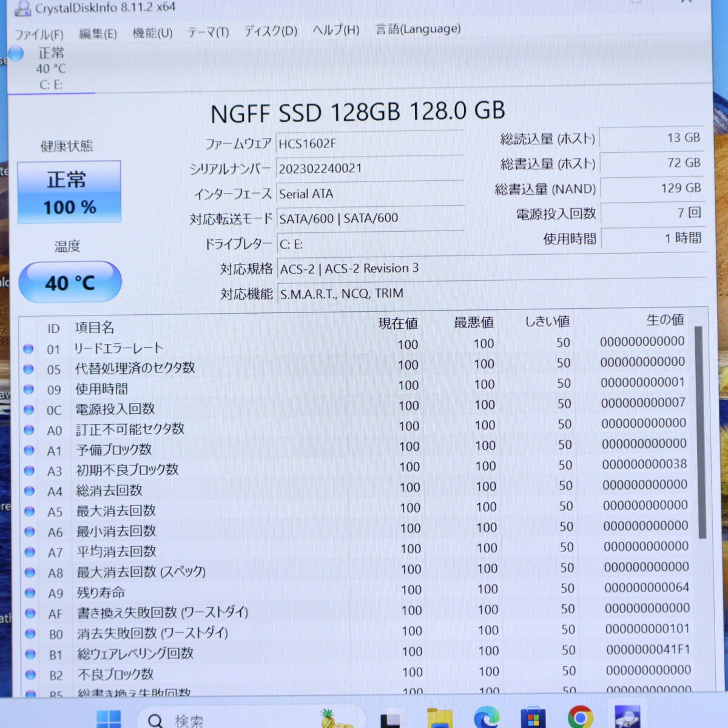Select the blue disk status icon for C: E:

coord(16,54)
